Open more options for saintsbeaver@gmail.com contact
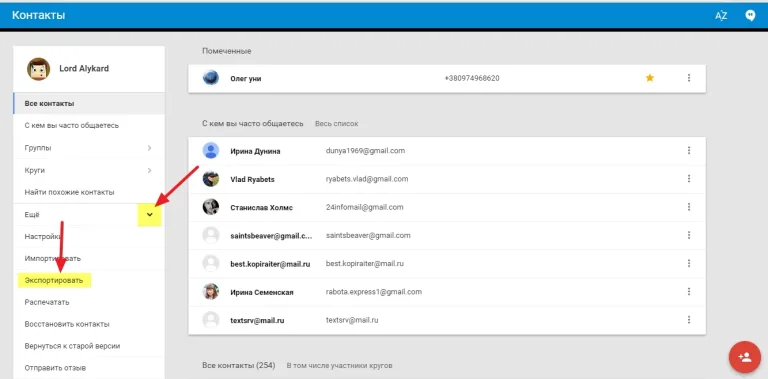Viewport: 768px width, 379px height. point(689,235)
